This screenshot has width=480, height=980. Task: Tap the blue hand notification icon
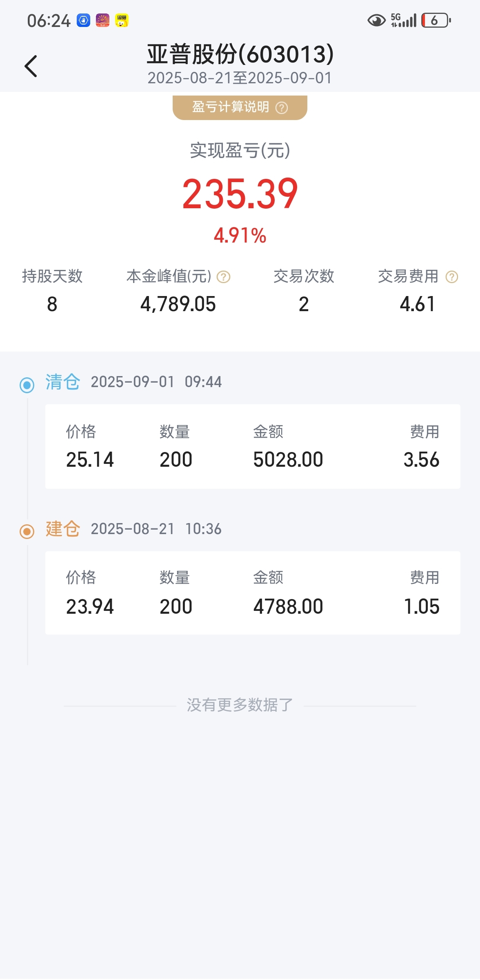coord(84,20)
